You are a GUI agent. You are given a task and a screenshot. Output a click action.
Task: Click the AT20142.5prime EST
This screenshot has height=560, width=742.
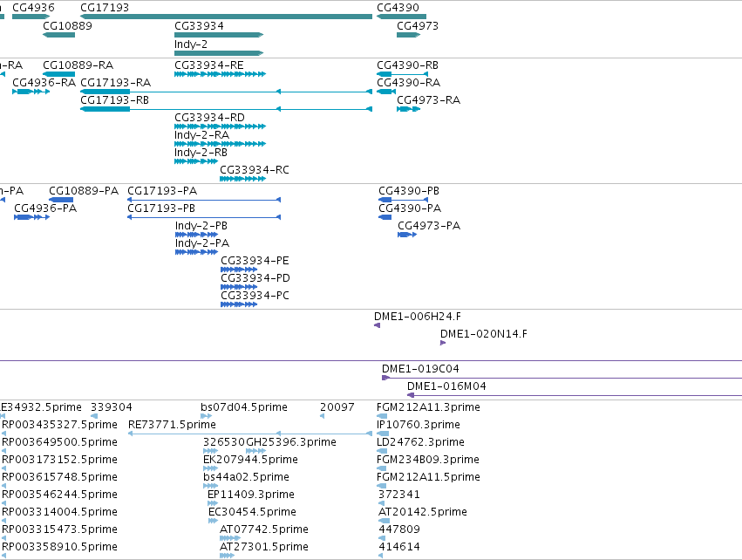click(385, 521)
